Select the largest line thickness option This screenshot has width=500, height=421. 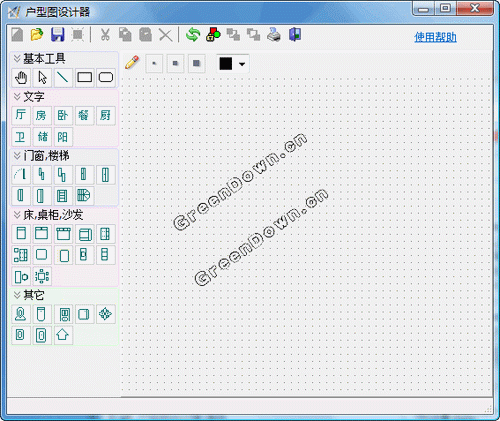(x=197, y=63)
